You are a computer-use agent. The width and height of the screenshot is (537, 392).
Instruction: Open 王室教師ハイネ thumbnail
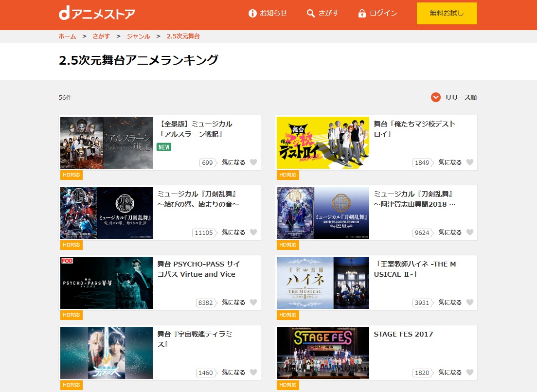click(x=323, y=283)
